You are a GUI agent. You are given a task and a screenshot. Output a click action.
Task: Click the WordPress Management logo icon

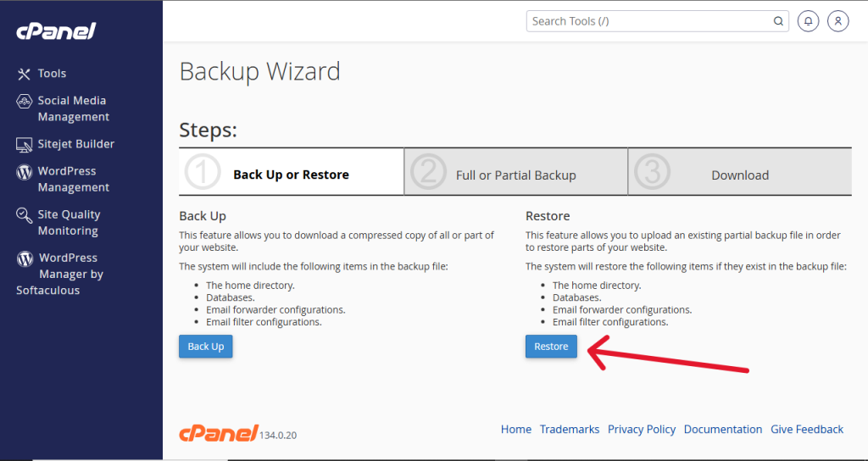(x=24, y=172)
